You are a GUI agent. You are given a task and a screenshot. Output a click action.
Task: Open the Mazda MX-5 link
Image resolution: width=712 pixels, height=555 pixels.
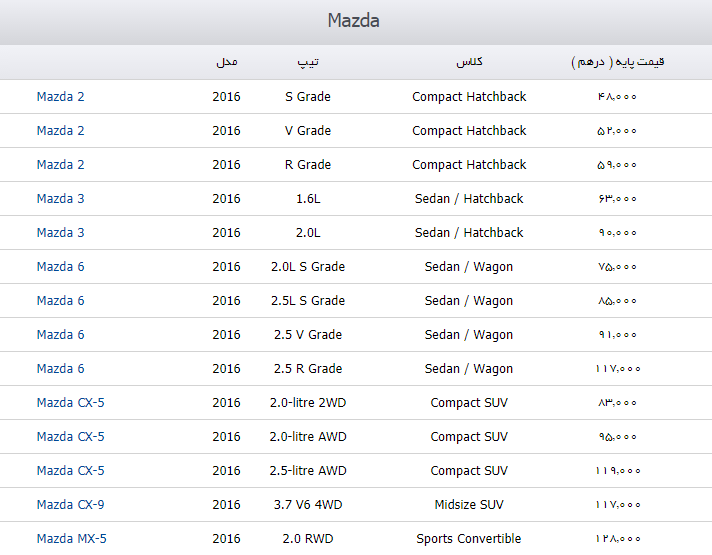click(72, 539)
